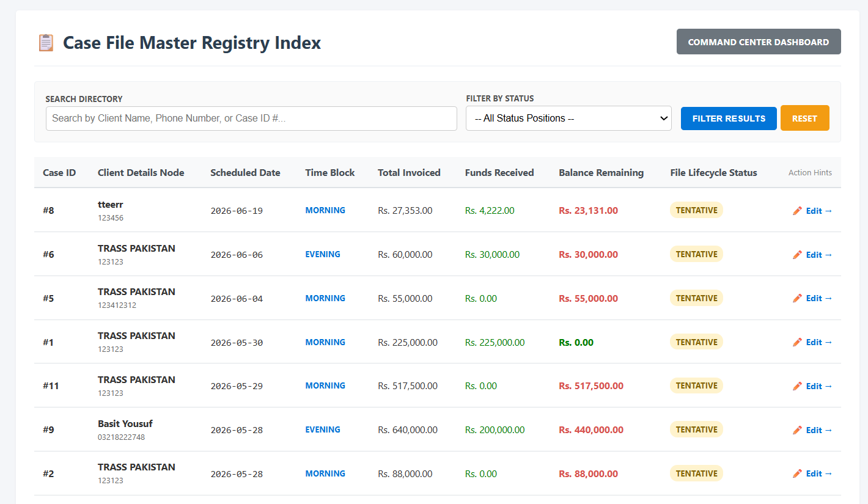868x504 pixels.
Task: Click funds received Rs. 30,000.00
Action: [492, 255]
